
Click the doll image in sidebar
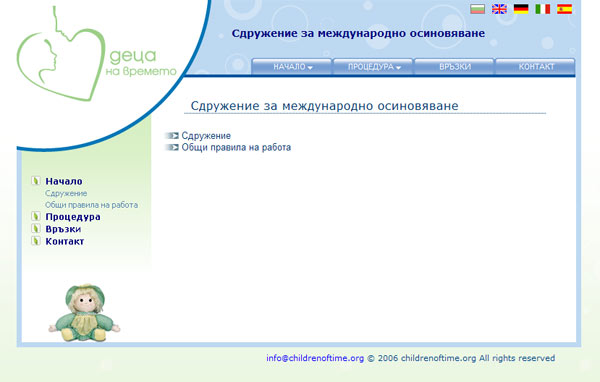(84, 313)
